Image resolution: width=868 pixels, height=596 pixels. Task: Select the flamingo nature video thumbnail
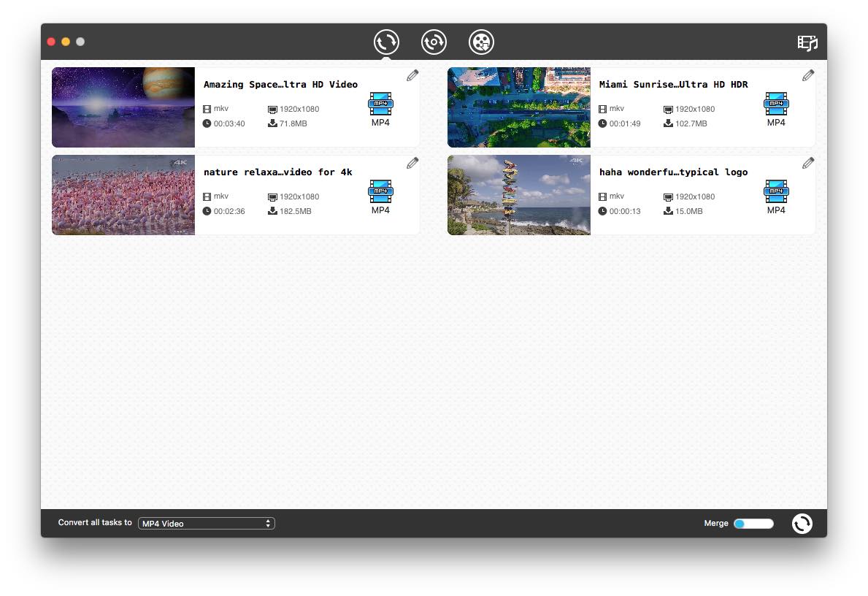(123, 195)
